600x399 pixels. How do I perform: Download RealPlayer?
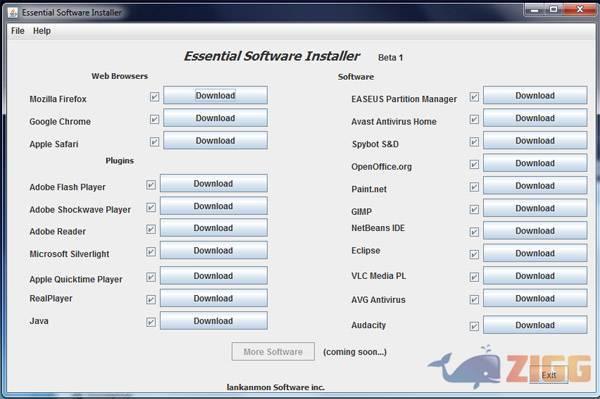(214, 298)
